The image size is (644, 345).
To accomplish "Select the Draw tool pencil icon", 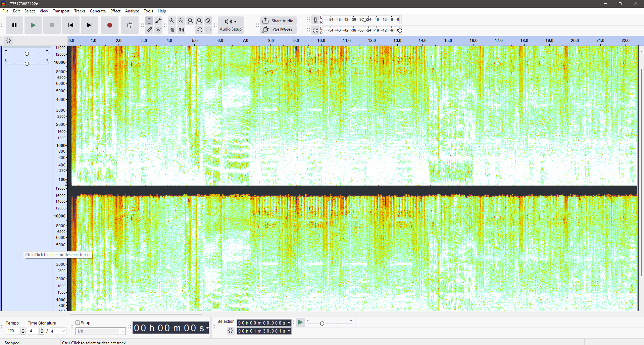I will pos(149,30).
